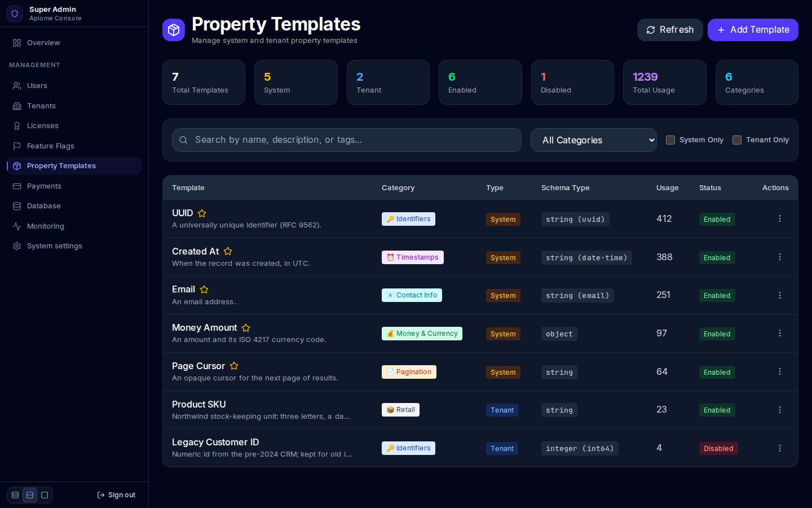Select the compact density layout icon

click(15, 495)
